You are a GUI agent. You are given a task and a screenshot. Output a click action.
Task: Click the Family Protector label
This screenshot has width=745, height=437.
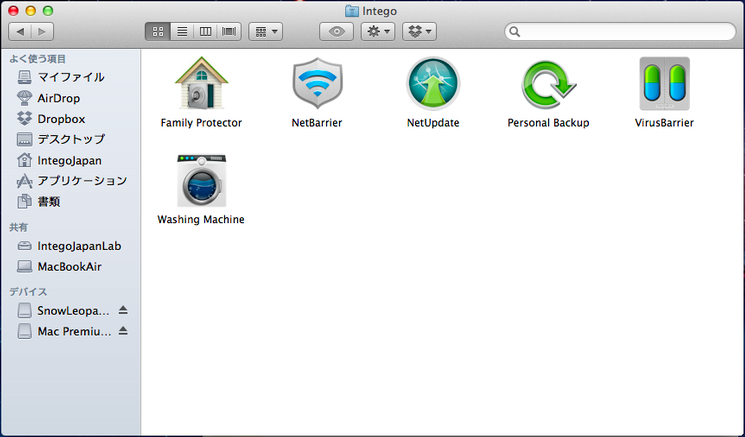pos(201,123)
